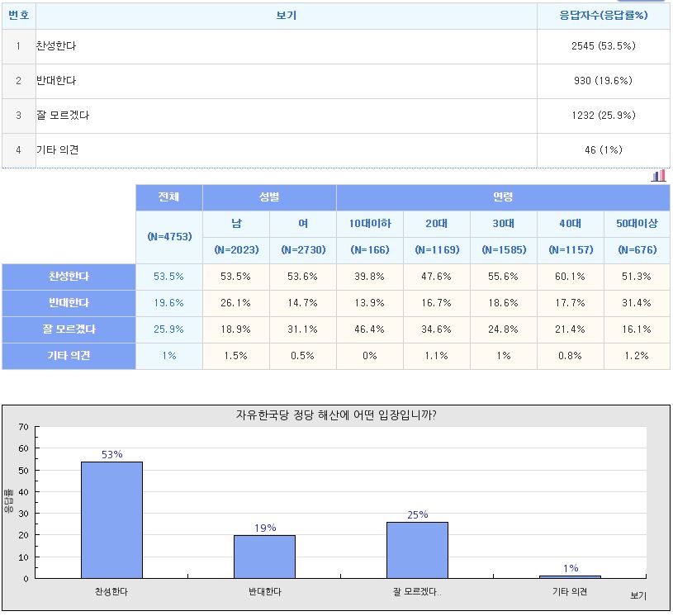Click the 46.4% cell for 10대이하
Viewport: 673px width, 616px height.
370,329
